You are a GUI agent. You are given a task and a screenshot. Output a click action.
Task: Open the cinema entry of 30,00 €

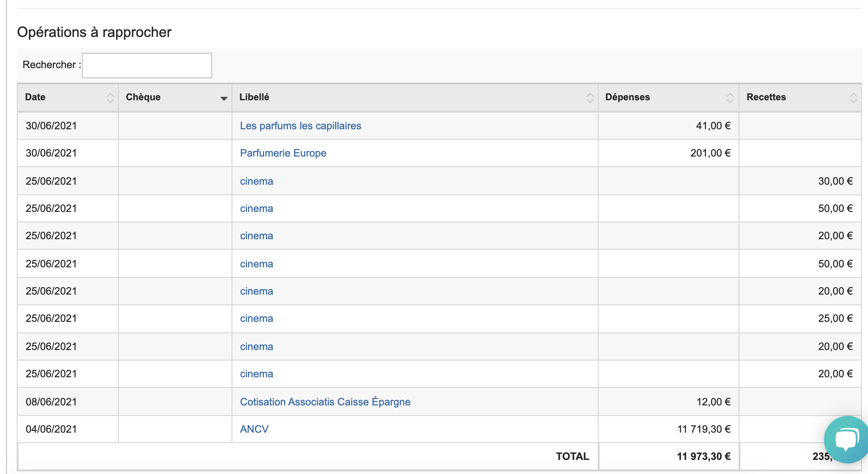pyautogui.click(x=256, y=181)
